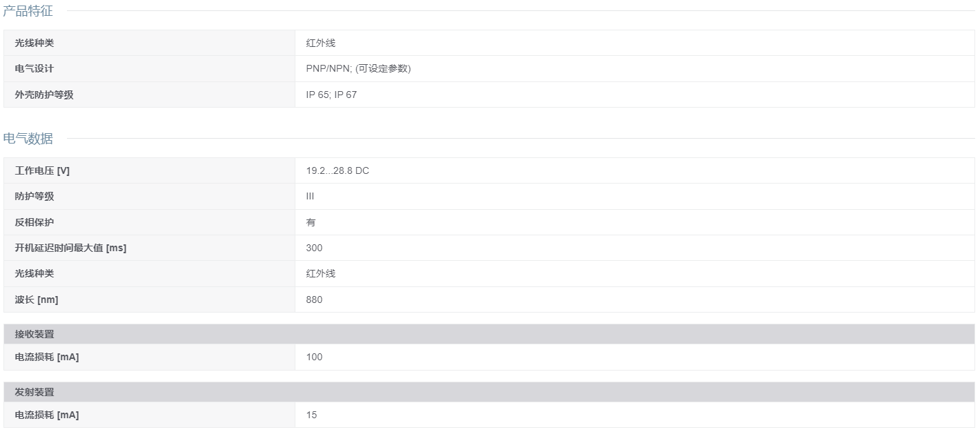Screen dimensions: 980x432
Task: Click the 开机延迟时间最大值 [ms] label
Action: [x=70, y=248]
